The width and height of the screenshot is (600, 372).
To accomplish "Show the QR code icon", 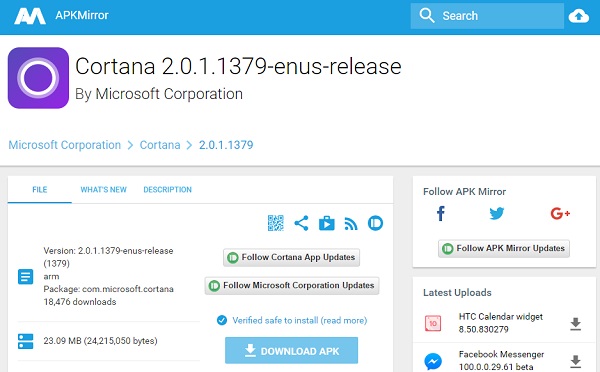I will pos(276,223).
